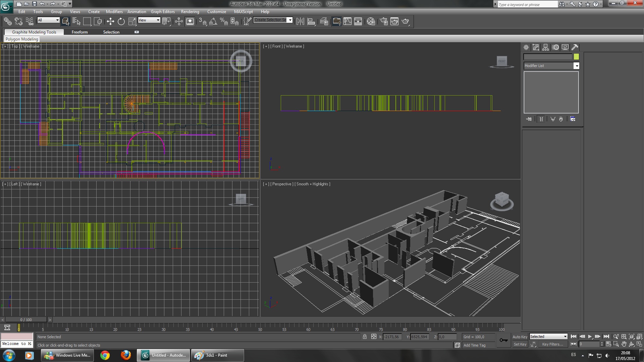Screen dimensions: 644x362
Task: Toggle Auto Key animation mode
Action: tap(520, 337)
